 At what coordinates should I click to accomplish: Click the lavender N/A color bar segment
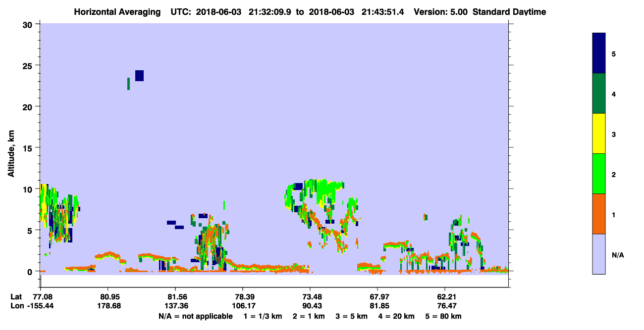click(599, 254)
